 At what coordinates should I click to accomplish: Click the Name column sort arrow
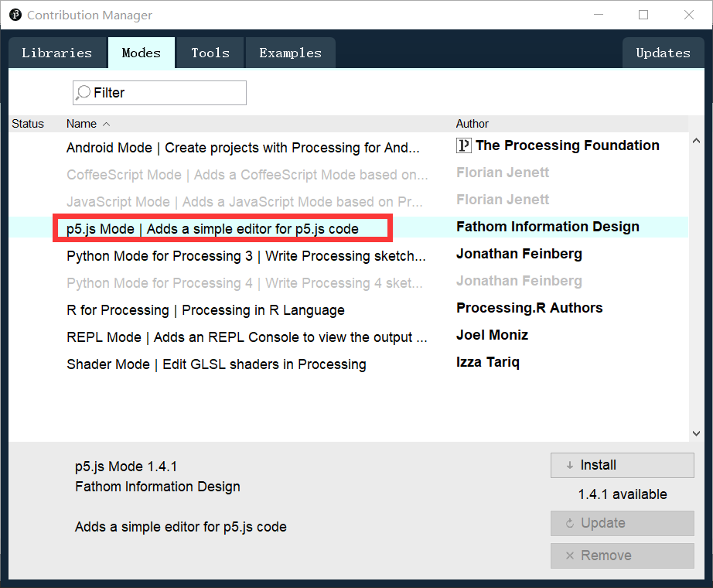[107, 124]
